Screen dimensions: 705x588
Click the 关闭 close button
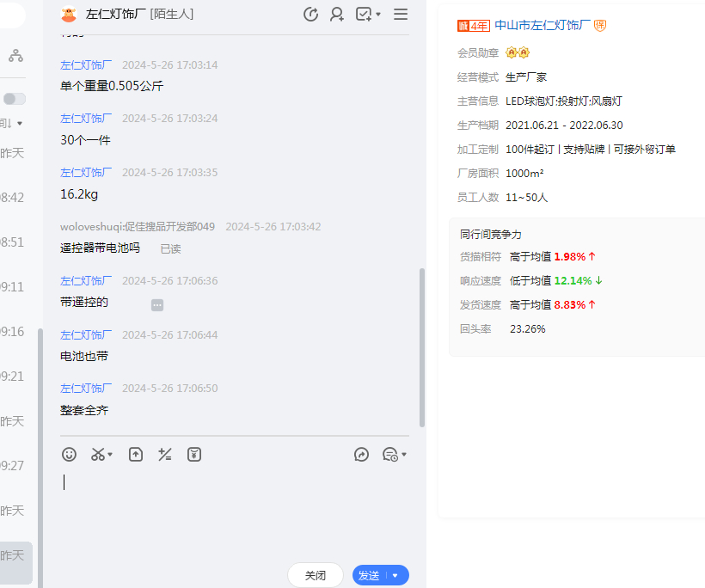(316, 575)
